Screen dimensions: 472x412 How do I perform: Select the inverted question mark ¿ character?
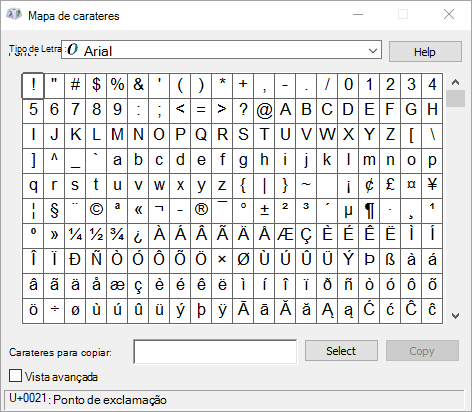coord(138,236)
